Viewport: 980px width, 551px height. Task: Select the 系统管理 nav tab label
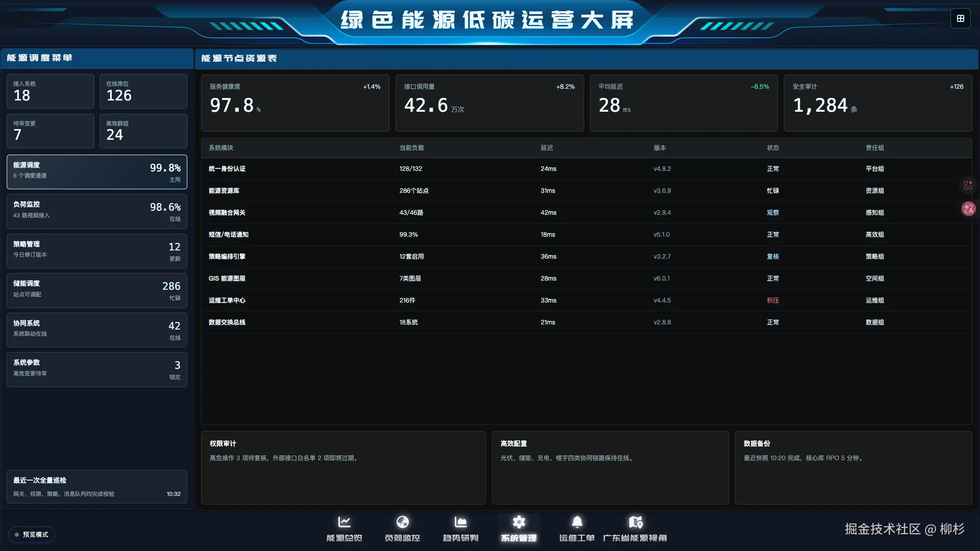(x=519, y=538)
